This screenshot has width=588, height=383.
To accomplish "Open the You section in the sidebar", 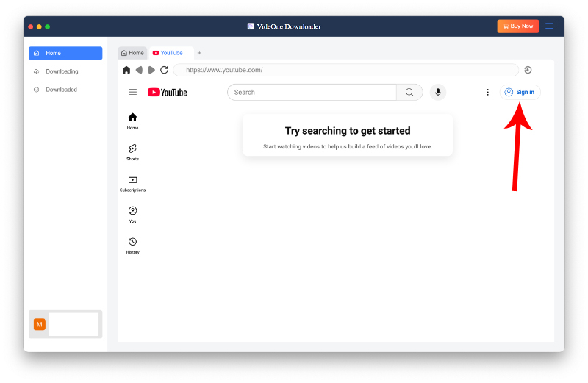I will click(x=132, y=214).
